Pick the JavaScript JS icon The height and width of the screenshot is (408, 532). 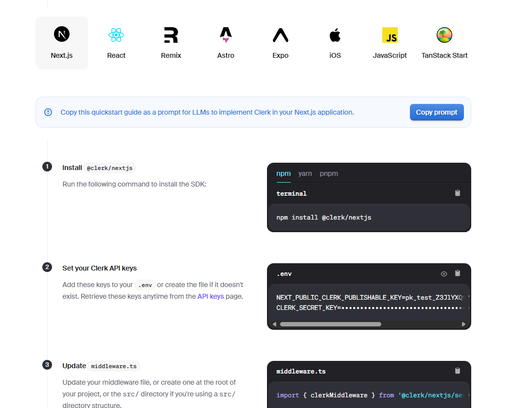[x=390, y=35]
